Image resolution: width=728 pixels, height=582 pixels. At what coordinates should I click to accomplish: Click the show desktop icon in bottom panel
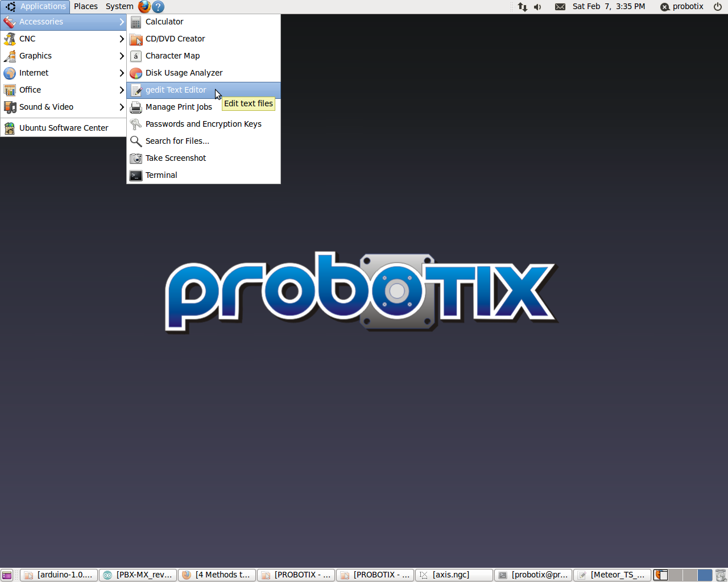coord(7,575)
